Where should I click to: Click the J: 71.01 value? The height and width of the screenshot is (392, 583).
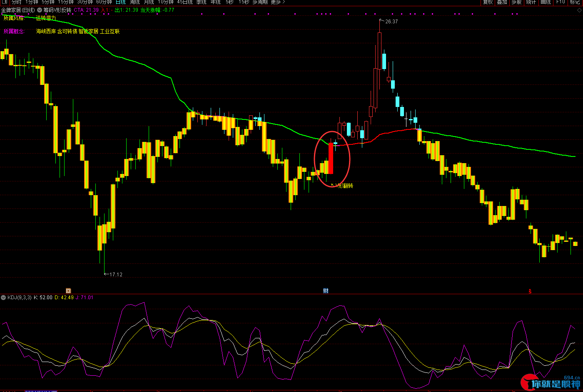85,298
